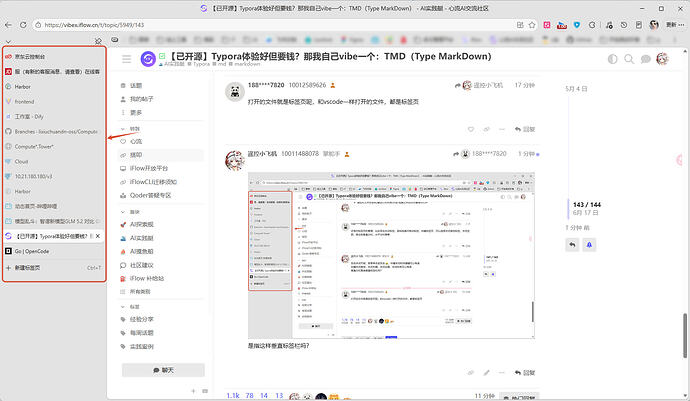This screenshot has height=401, width=690.
Task: Switch to the Compute Tower tab
Action: click(x=54, y=147)
